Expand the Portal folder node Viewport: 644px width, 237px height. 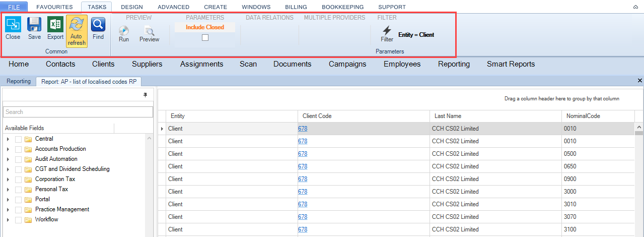[8, 199]
